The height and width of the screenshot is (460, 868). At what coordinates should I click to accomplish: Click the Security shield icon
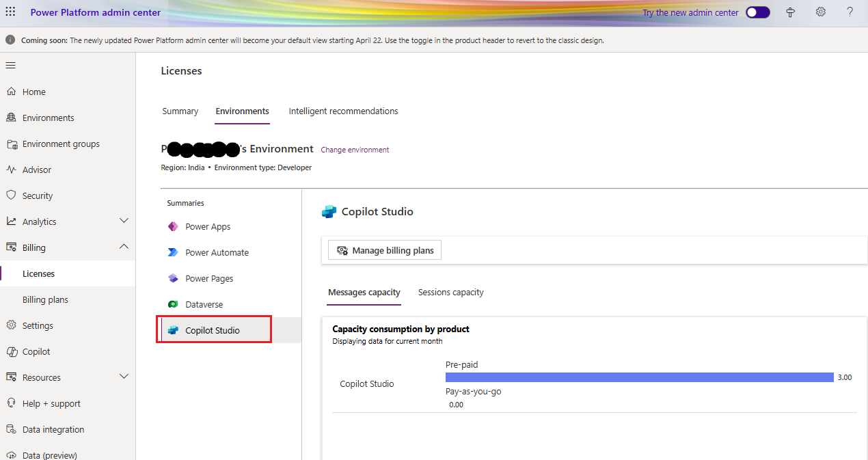(x=11, y=195)
